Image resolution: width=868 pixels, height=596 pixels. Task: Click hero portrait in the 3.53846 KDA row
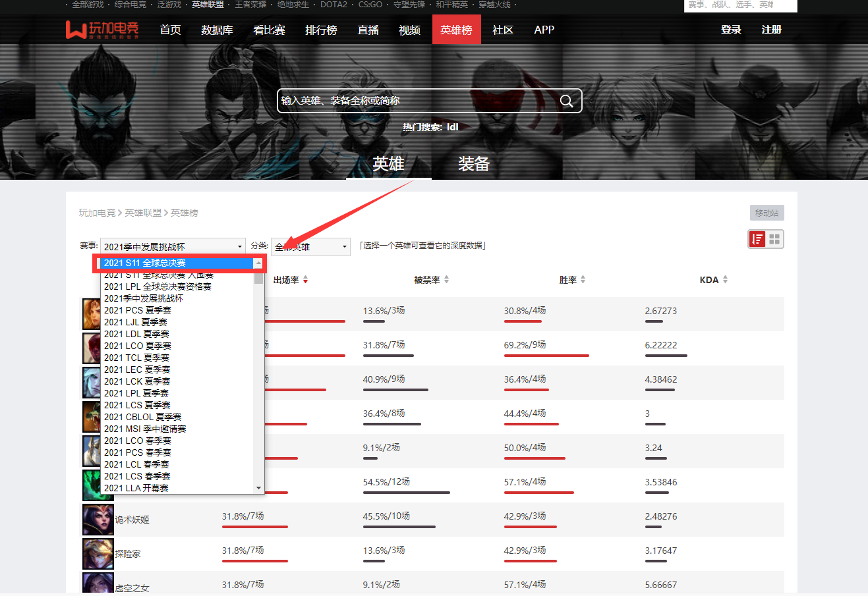[91, 485]
